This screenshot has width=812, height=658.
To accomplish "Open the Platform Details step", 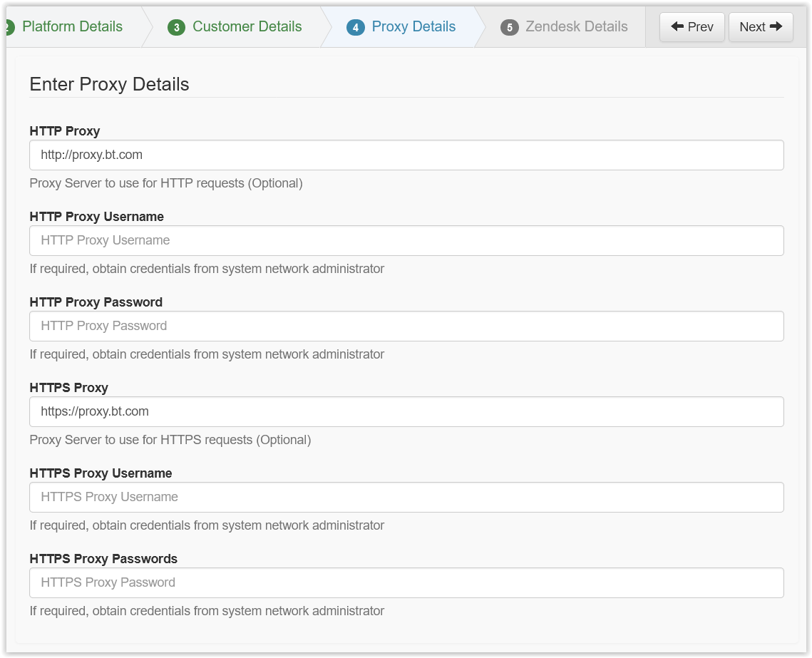I will pos(72,27).
